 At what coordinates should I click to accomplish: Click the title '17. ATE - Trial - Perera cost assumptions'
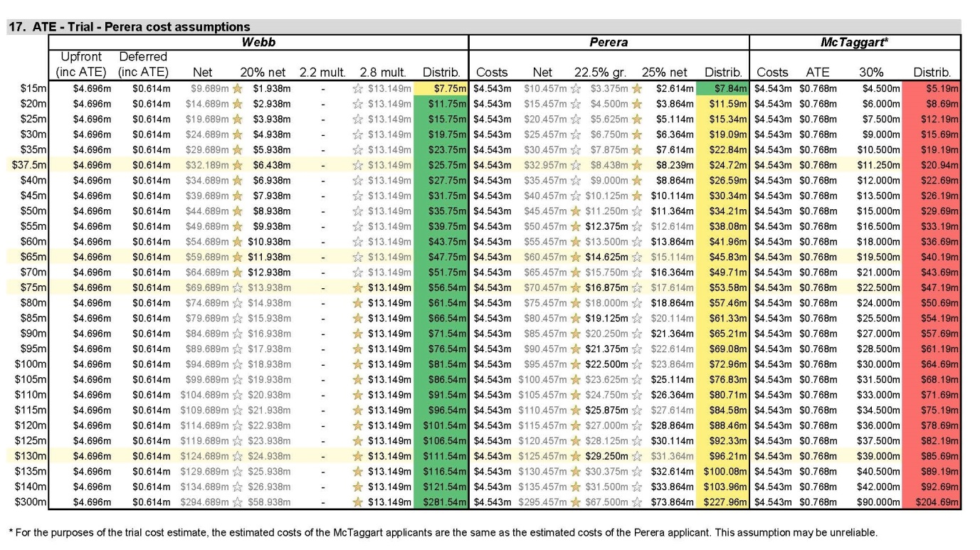pos(129,27)
